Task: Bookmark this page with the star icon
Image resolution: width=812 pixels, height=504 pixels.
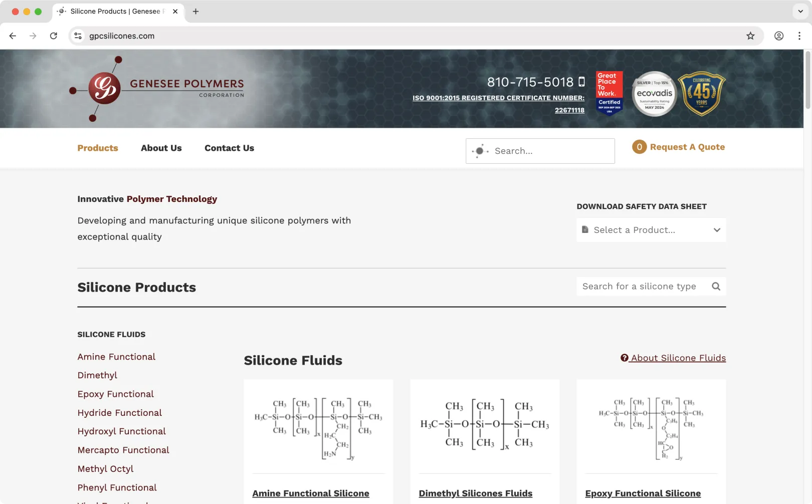Action: 750,36
